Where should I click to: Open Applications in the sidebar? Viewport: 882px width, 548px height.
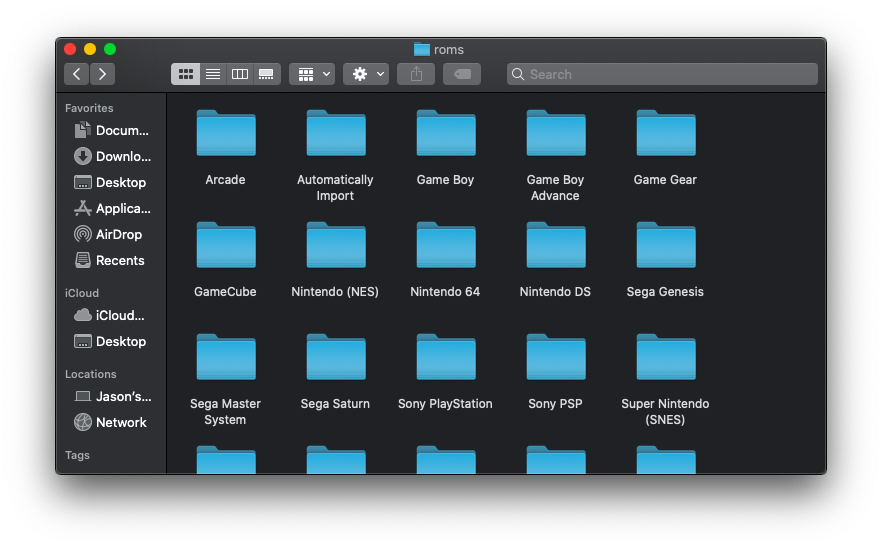[111, 208]
